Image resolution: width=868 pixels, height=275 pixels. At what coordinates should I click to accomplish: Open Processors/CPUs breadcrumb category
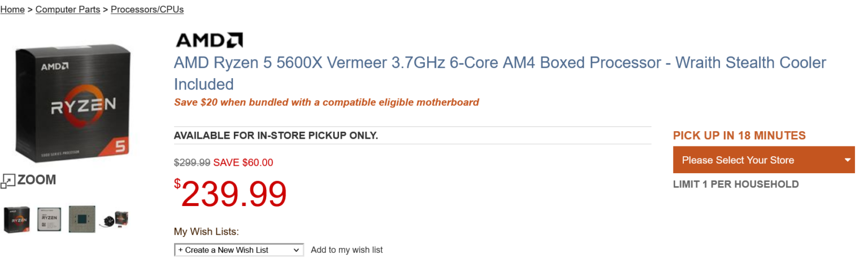147,10
